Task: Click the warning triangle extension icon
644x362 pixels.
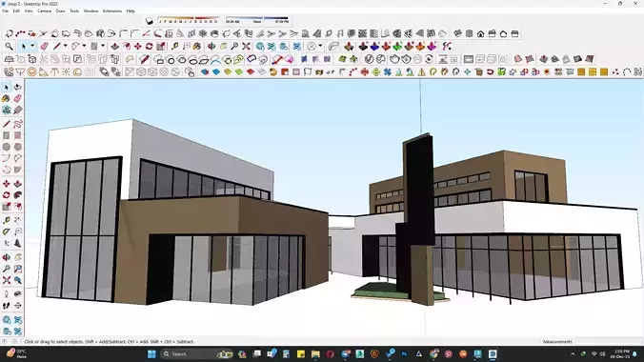Action: 422,72
